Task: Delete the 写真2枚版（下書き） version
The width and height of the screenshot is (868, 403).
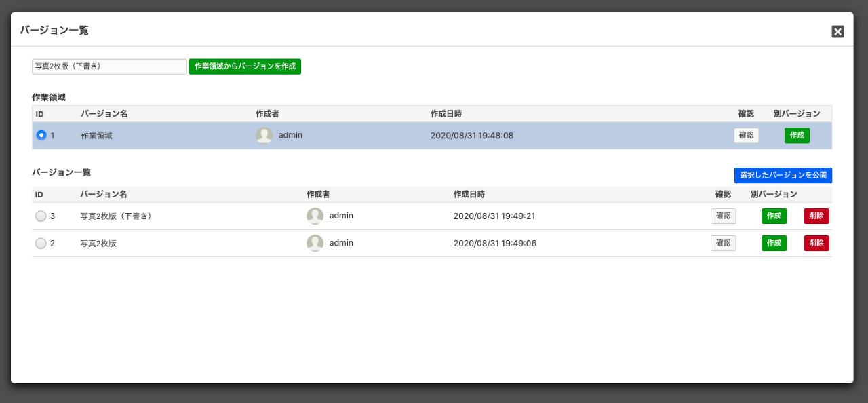Action: tap(816, 216)
